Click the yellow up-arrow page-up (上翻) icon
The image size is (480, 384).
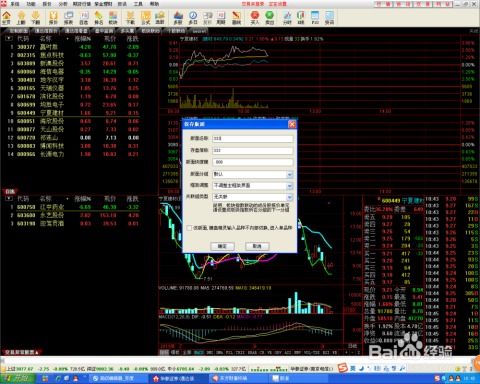(x=21, y=17)
